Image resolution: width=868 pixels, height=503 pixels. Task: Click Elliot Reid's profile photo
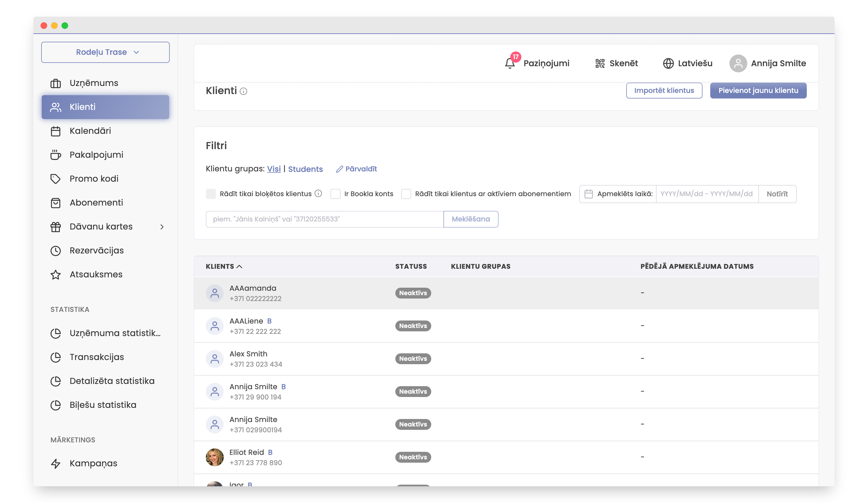click(x=214, y=457)
